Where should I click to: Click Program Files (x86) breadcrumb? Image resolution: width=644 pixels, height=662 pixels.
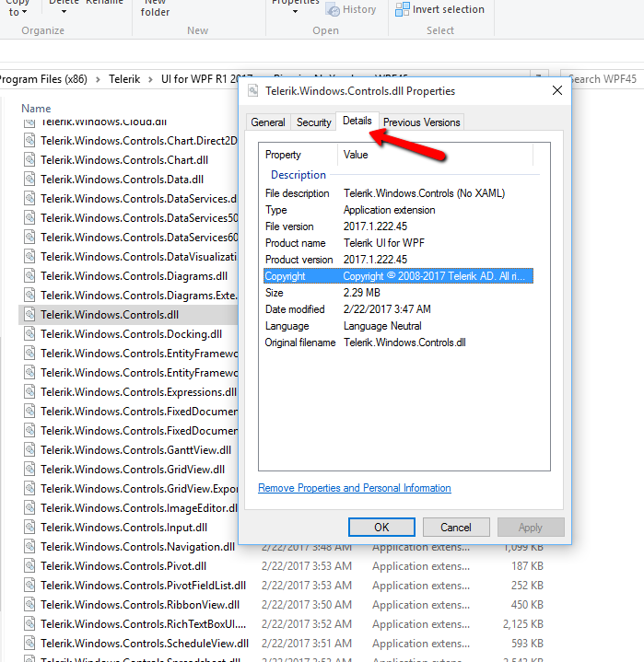(x=43, y=79)
